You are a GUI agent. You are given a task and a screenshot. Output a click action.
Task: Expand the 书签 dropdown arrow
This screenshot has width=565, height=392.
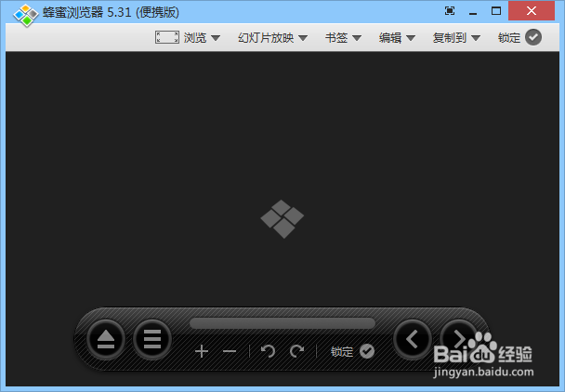pos(357,38)
